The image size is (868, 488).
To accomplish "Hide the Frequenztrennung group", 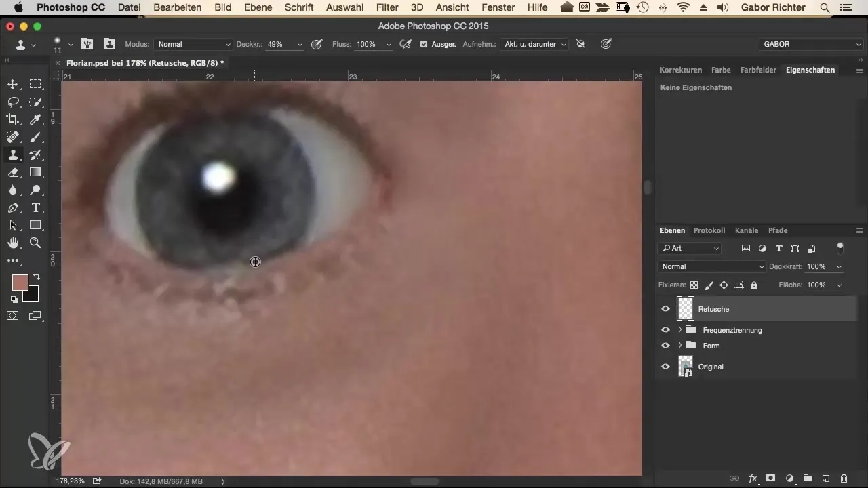I will pos(665,330).
